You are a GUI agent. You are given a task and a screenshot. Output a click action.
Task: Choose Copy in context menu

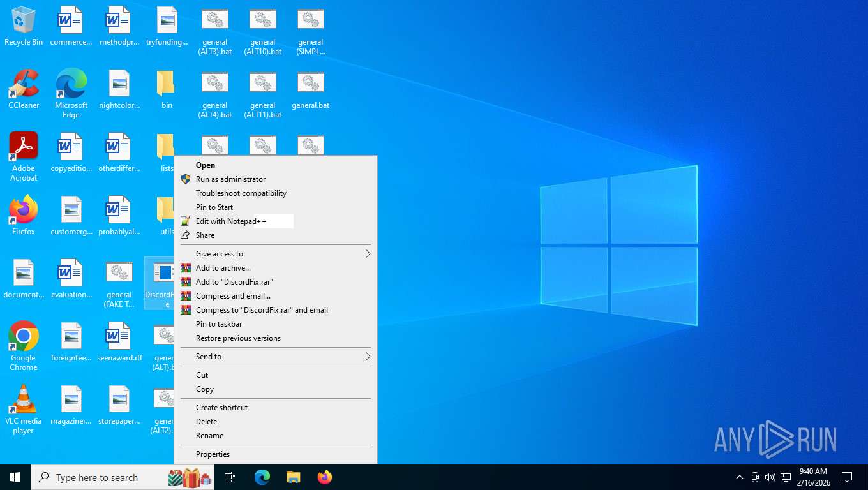[x=276, y=389]
